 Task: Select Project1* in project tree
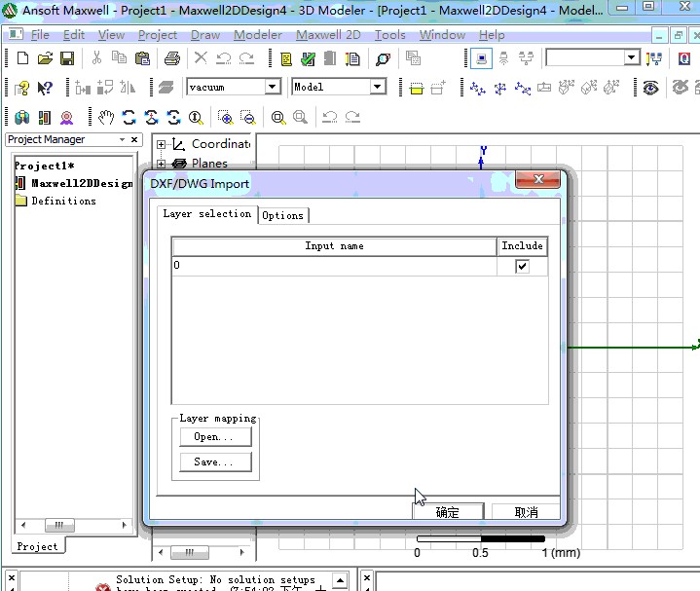(44, 166)
